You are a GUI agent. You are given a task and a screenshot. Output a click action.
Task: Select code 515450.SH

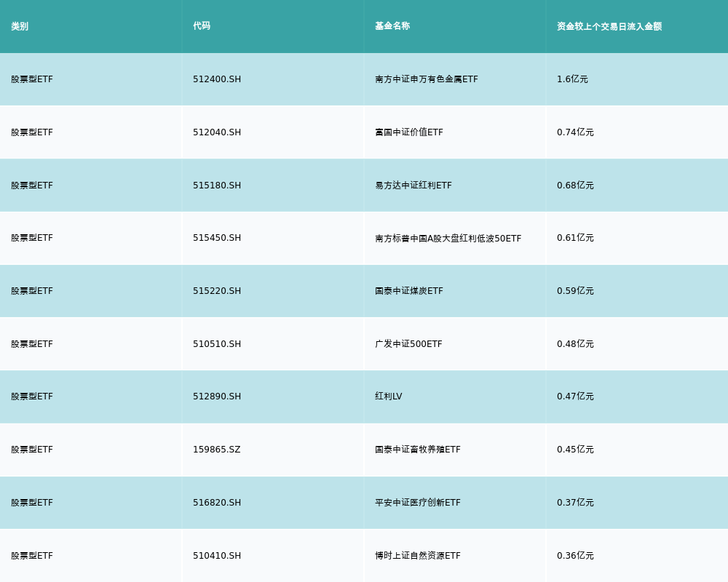click(x=217, y=238)
